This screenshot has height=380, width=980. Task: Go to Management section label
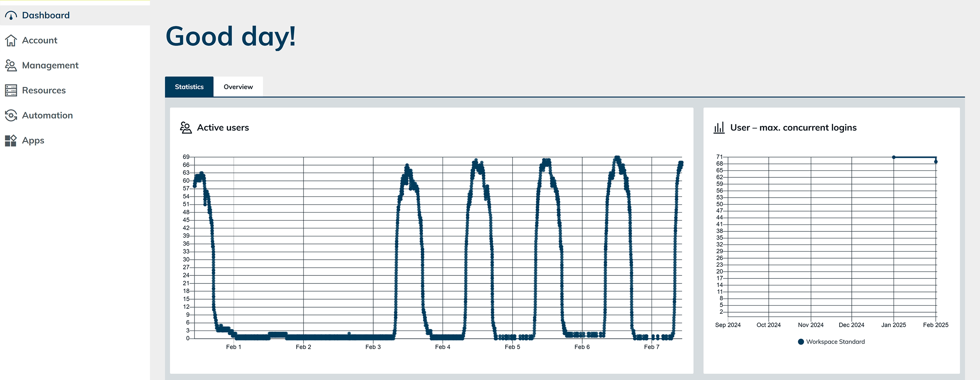[x=50, y=66]
